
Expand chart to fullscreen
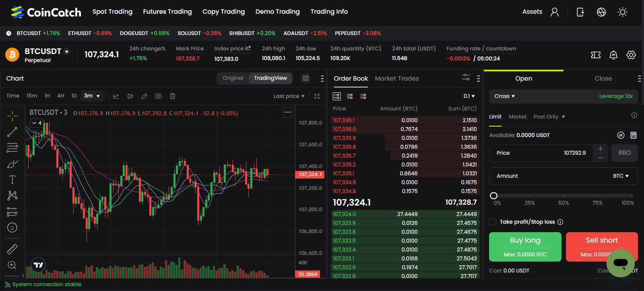317,96
